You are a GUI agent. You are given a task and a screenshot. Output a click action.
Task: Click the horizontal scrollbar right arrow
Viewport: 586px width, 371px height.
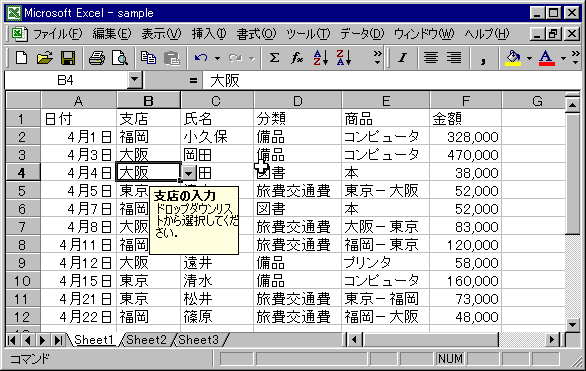coord(552,340)
